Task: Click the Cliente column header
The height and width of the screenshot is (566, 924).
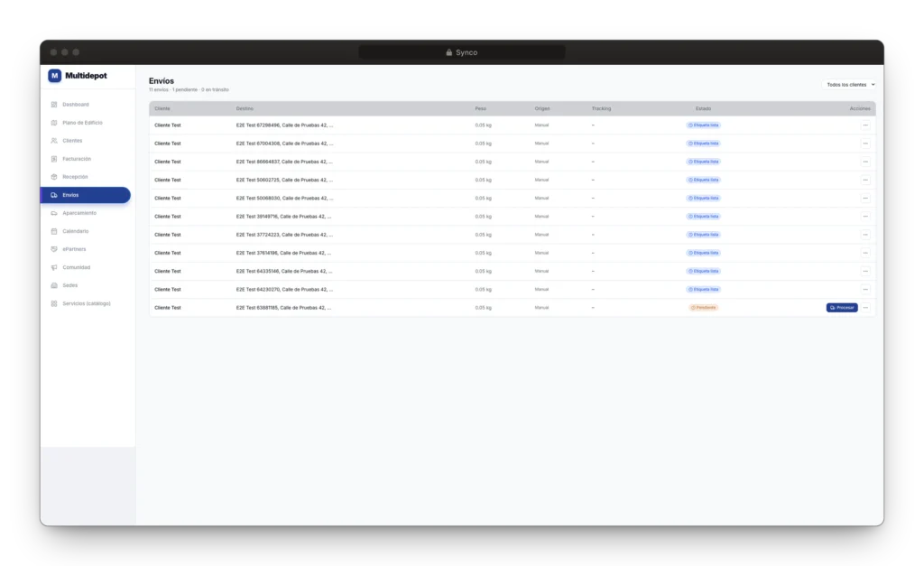Action: (162, 108)
